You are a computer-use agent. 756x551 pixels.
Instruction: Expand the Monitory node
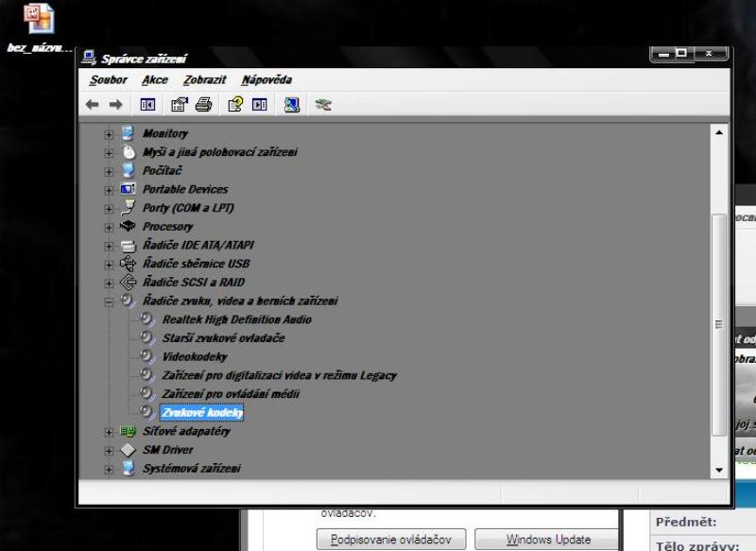coord(109,134)
